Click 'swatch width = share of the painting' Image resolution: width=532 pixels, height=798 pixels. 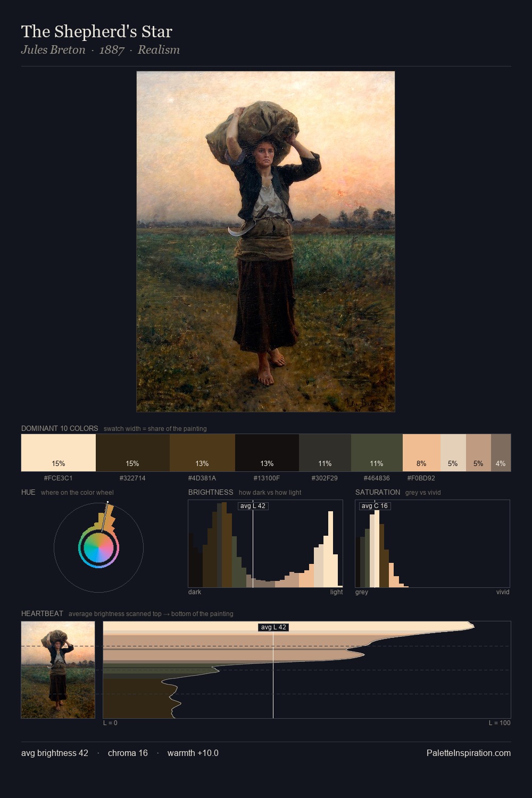tap(155, 429)
